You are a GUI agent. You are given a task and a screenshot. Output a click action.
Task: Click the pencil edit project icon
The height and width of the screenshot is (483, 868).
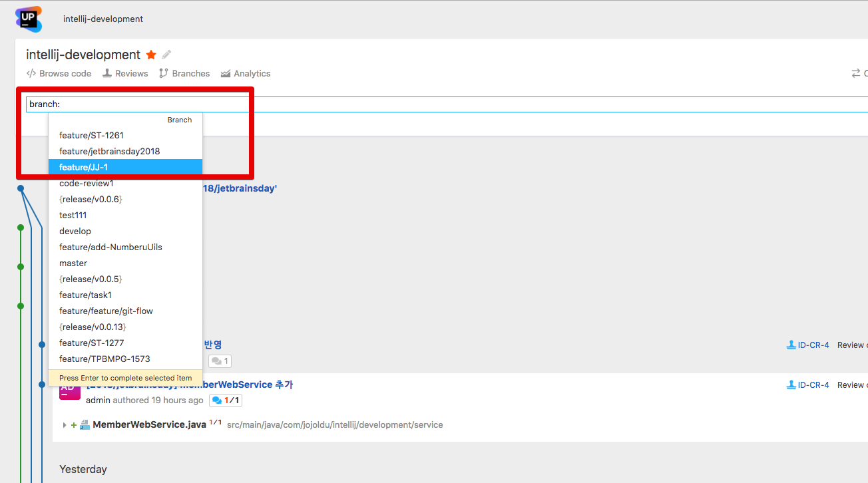[166, 55]
